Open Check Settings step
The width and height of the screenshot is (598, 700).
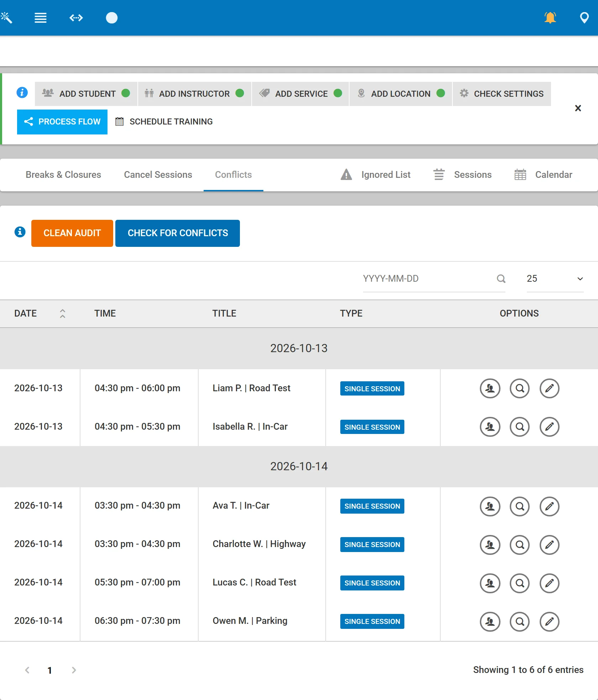(x=502, y=94)
